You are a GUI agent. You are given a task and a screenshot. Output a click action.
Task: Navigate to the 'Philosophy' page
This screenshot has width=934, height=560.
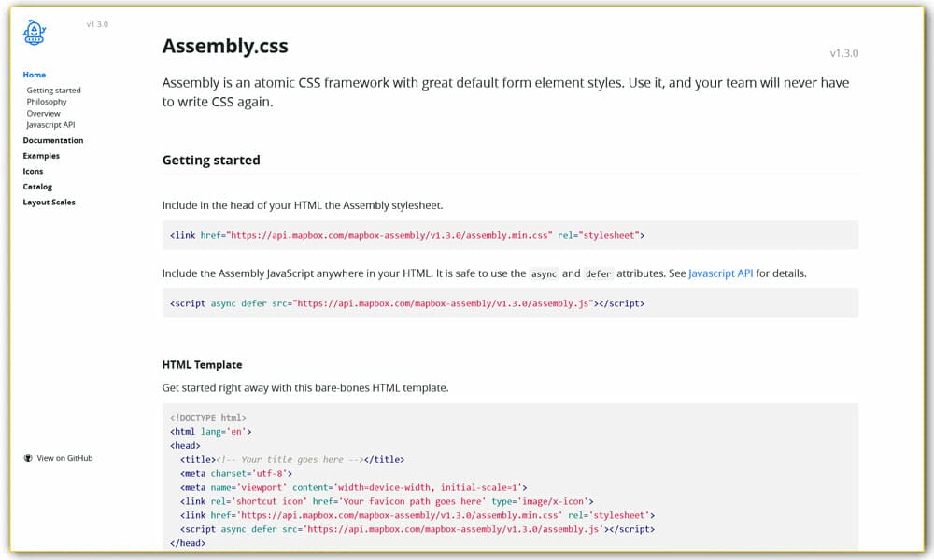[x=47, y=101]
